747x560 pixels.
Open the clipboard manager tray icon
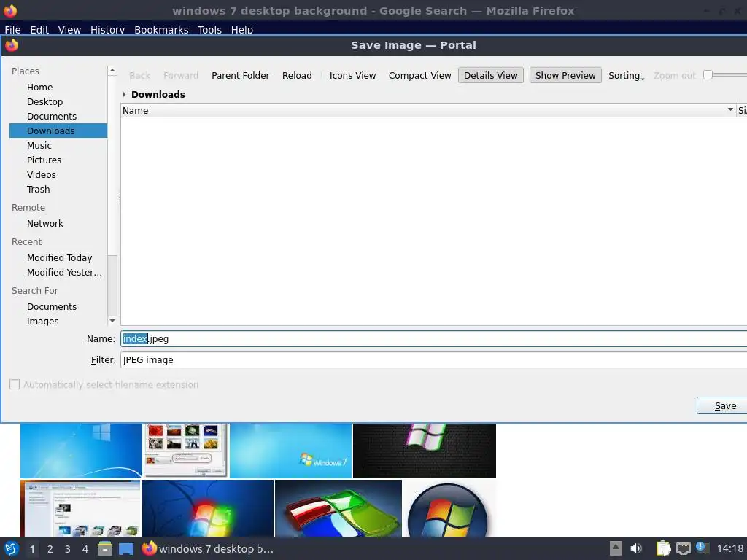663,548
